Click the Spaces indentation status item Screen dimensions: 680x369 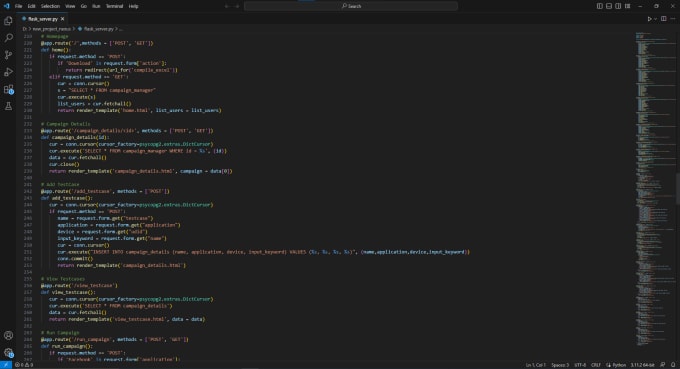click(560, 365)
